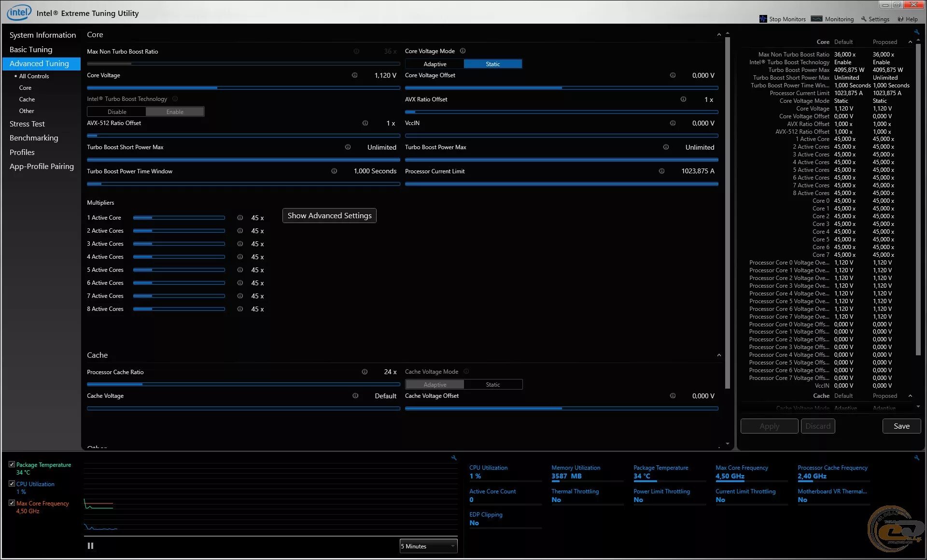Image resolution: width=927 pixels, height=560 pixels.
Task: Click Stop Monitors in the top toolbar
Action: (x=782, y=19)
